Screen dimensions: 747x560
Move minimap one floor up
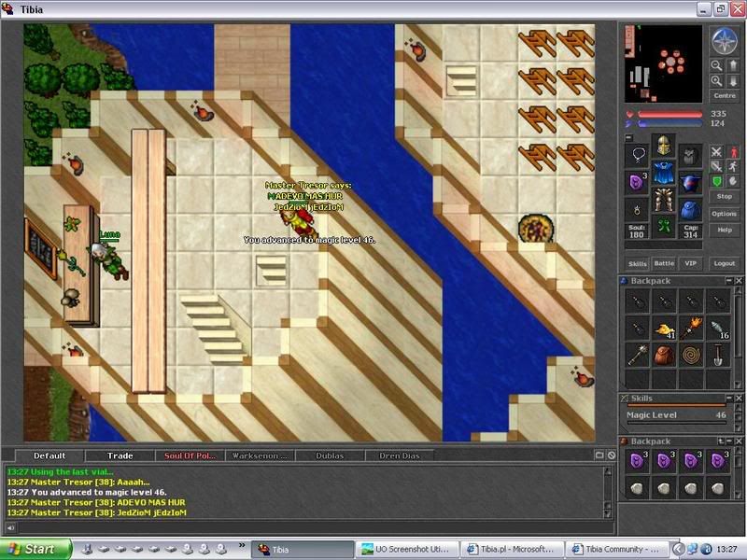(x=733, y=65)
